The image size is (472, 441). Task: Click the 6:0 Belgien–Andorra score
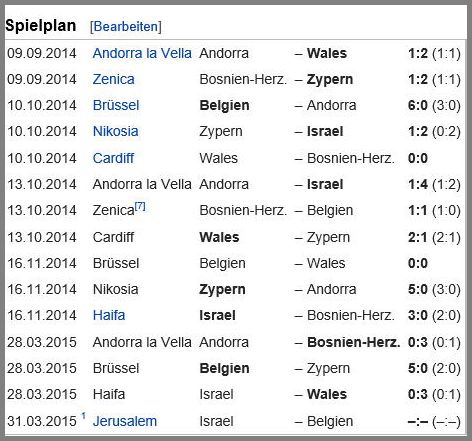[x=418, y=105]
